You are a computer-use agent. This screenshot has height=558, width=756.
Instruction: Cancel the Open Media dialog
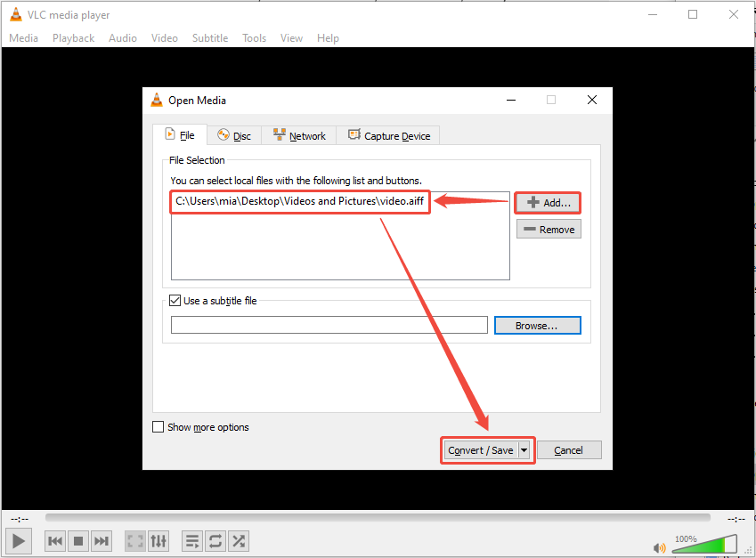[x=569, y=450]
